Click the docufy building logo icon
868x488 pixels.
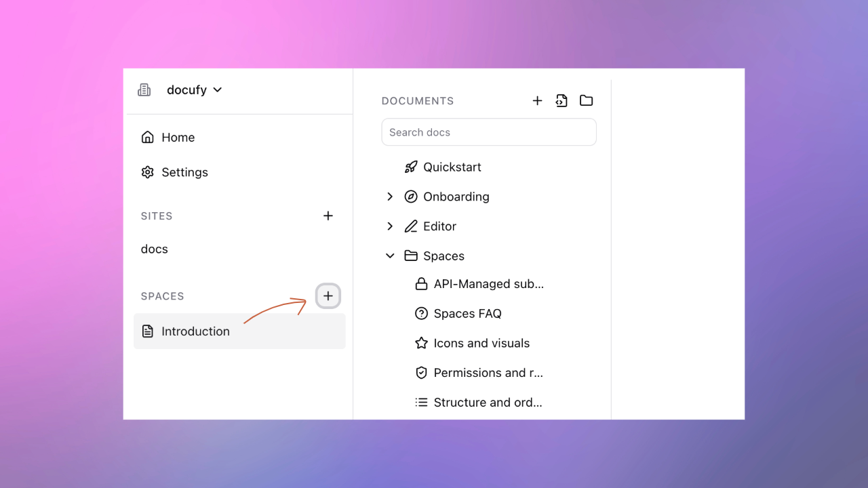(x=144, y=90)
